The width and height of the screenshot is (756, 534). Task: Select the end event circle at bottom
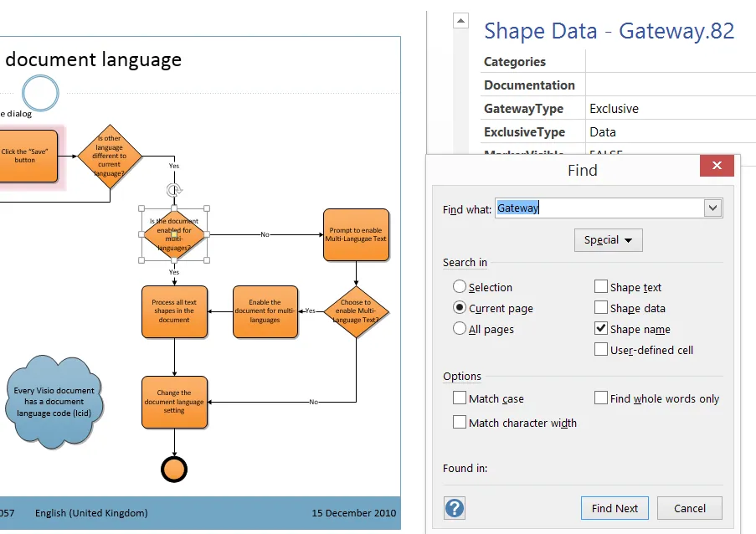(x=174, y=469)
